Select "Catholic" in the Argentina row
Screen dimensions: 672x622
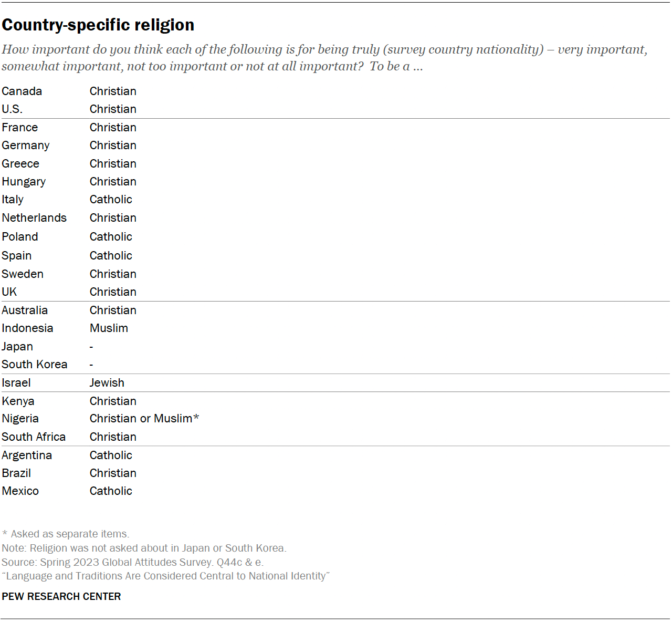[111, 455]
